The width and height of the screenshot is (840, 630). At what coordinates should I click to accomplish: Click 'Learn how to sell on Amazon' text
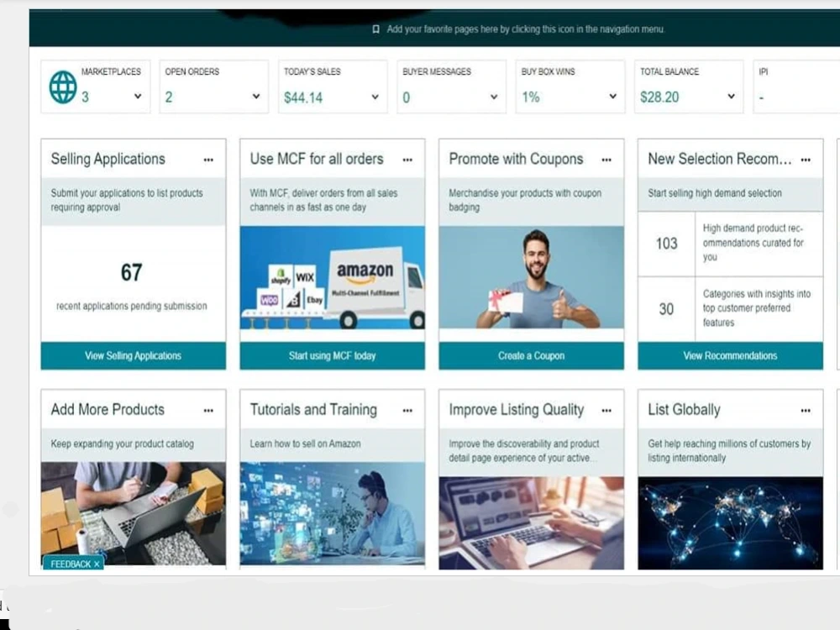306,444
